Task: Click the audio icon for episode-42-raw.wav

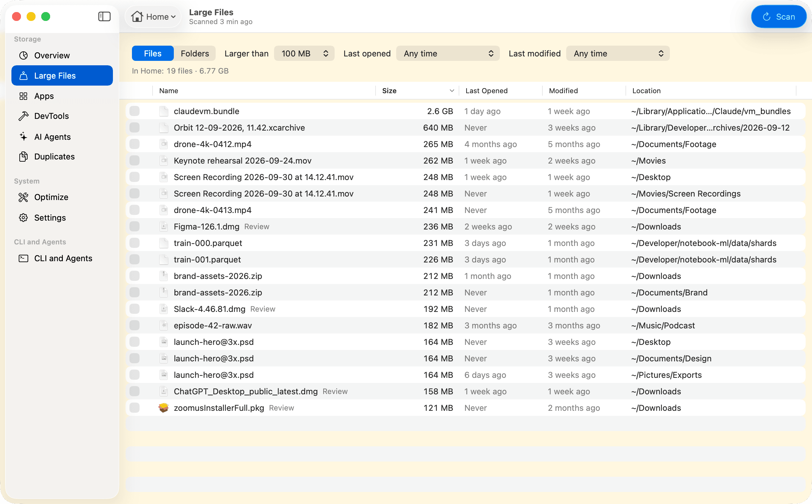Action: click(x=164, y=325)
